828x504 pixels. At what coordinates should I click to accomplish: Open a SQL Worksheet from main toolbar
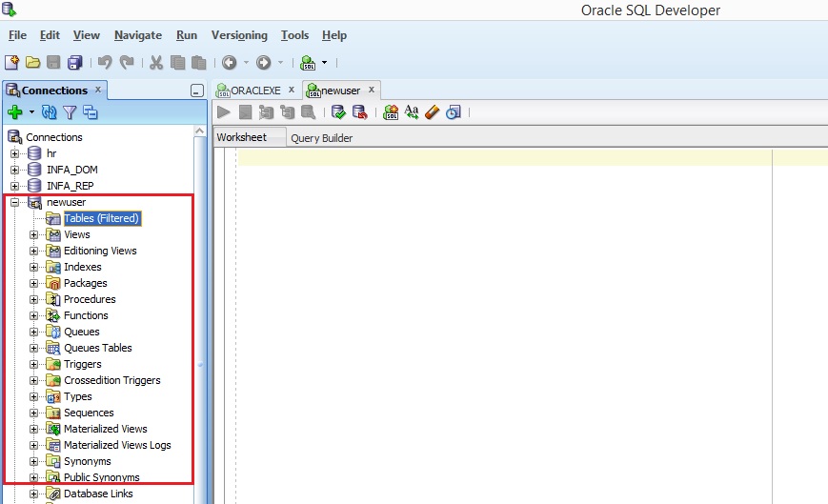click(308, 62)
